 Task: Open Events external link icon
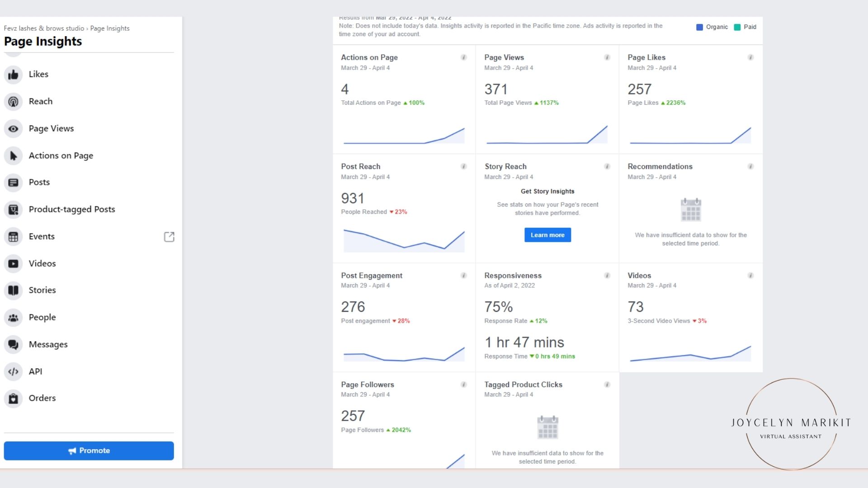pyautogui.click(x=169, y=237)
